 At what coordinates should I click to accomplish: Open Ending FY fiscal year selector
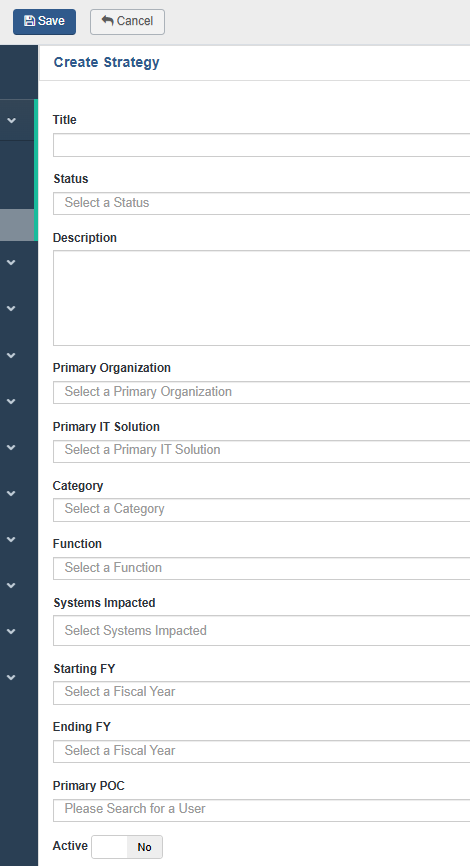coord(262,751)
